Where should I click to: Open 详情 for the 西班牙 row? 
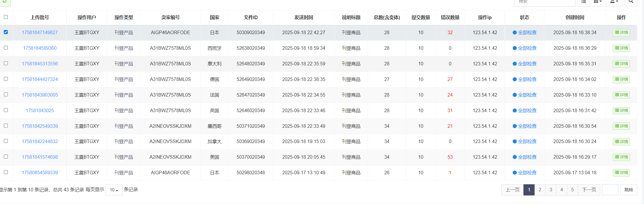(621, 48)
